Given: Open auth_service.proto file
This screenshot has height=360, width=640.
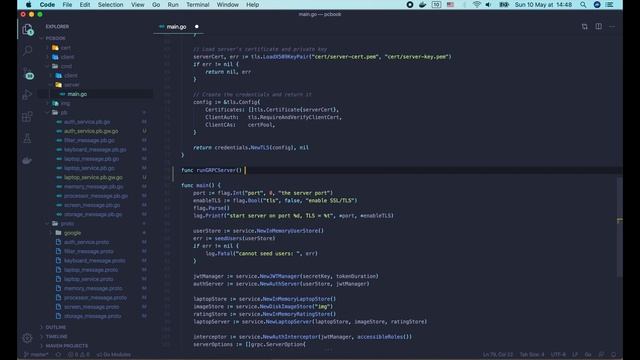Looking at the screenshot, I should [96, 242].
